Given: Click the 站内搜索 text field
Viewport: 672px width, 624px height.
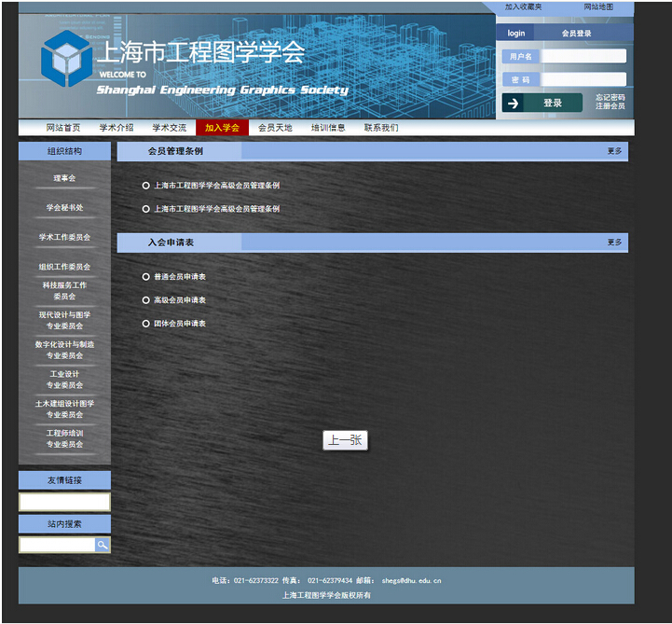Looking at the screenshot, I should click(x=57, y=545).
